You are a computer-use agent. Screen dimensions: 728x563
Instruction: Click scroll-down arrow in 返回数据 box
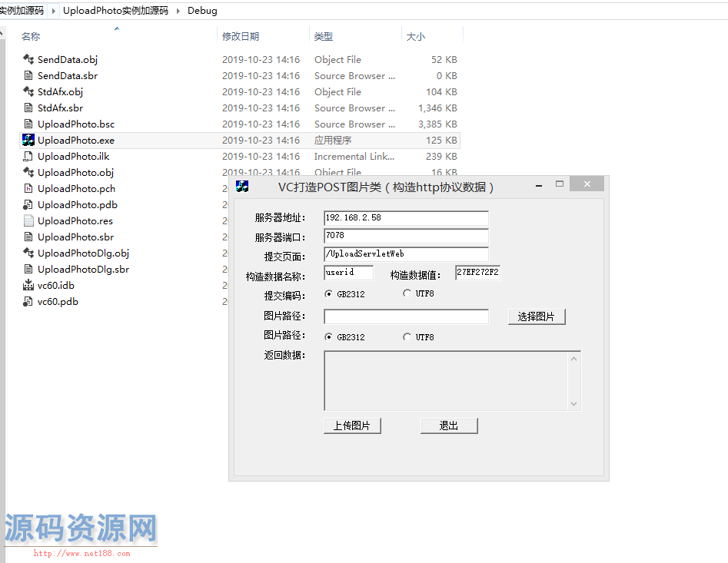[573, 404]
